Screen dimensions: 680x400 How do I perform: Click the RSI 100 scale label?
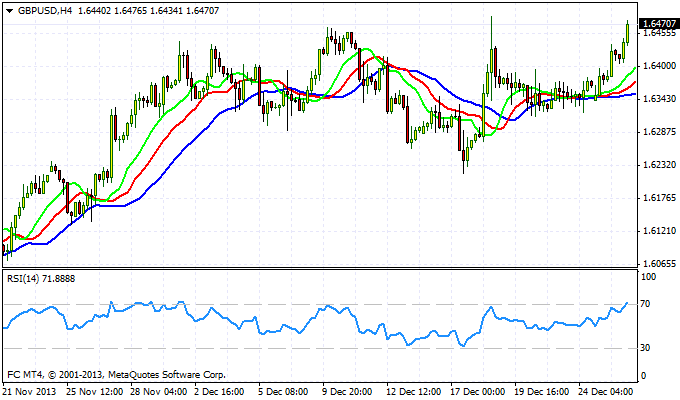648,277
